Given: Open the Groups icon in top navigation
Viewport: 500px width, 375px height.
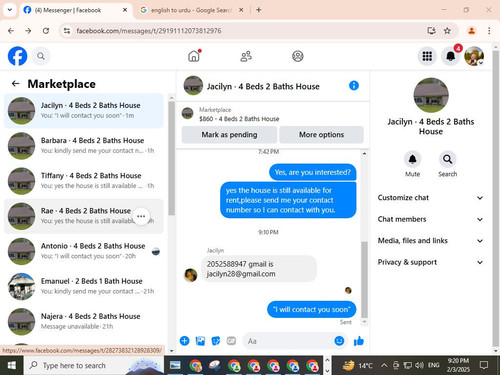Looking at the screenshot, I should tap(298, 56).
